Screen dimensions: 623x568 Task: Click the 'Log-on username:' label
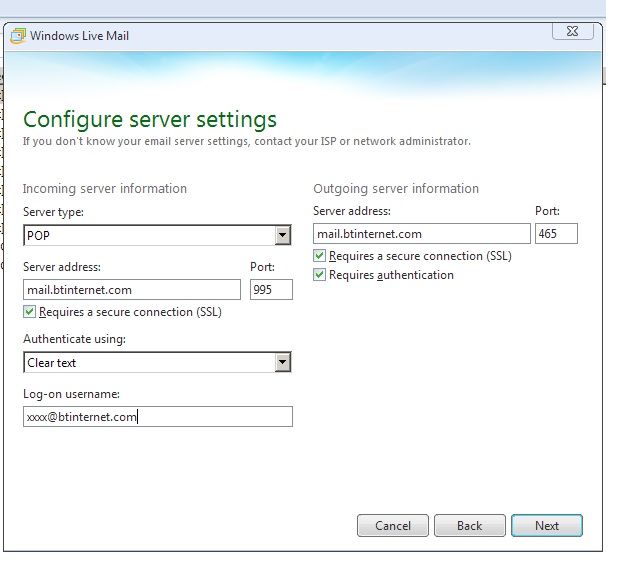pyautogui.click(x=72, y=394)
